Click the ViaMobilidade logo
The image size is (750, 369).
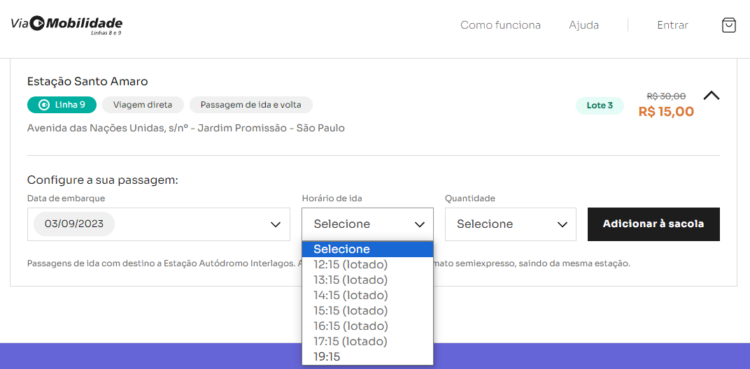click(66, 25)
